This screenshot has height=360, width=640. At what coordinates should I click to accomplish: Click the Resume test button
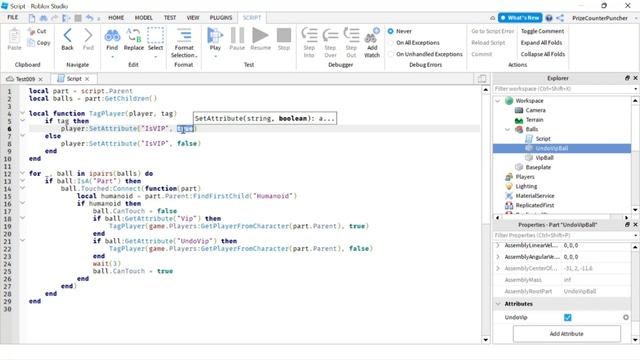tap(260, 36)
